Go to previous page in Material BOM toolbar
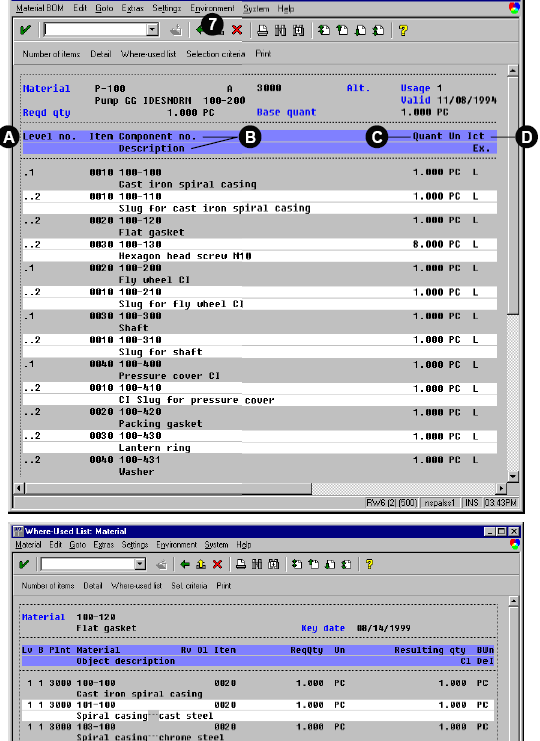 pyautogui.click(x=342, y=31)
